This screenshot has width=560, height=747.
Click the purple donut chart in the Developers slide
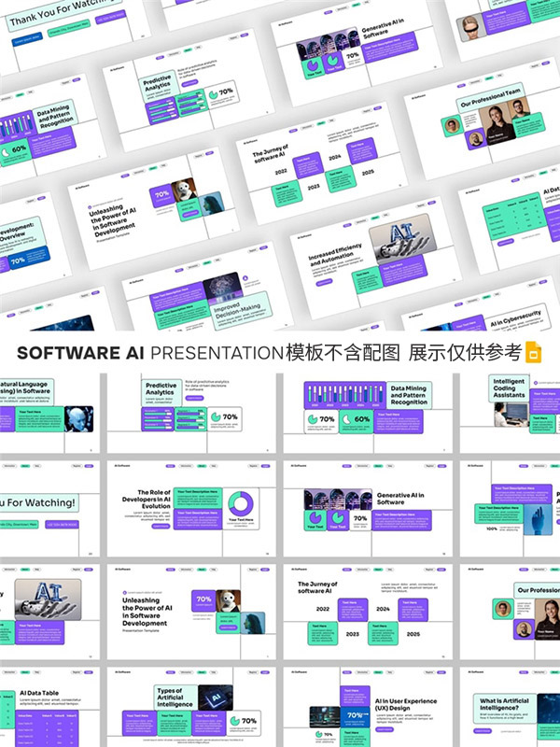tap(241, 503)
